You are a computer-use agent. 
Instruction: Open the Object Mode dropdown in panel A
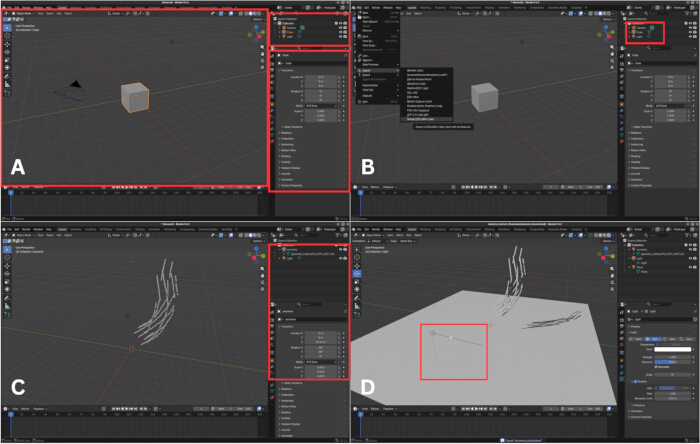click(x=23, y=13)
